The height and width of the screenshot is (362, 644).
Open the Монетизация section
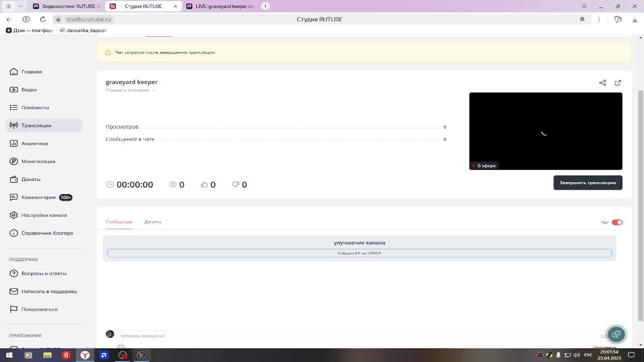[x=38, y=161]
